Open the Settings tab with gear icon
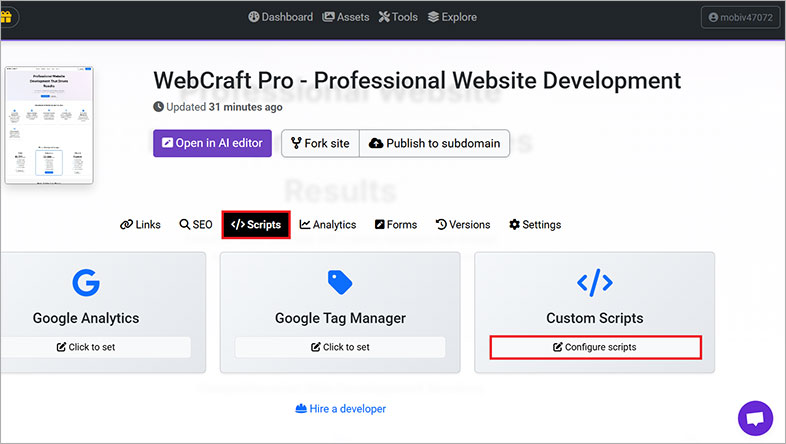This screenshot has width=786, height=444. [x=534, y=225]
